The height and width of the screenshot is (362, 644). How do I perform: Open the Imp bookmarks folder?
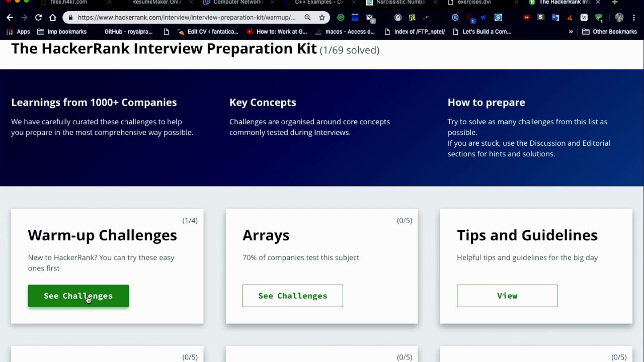coord(62,32)
